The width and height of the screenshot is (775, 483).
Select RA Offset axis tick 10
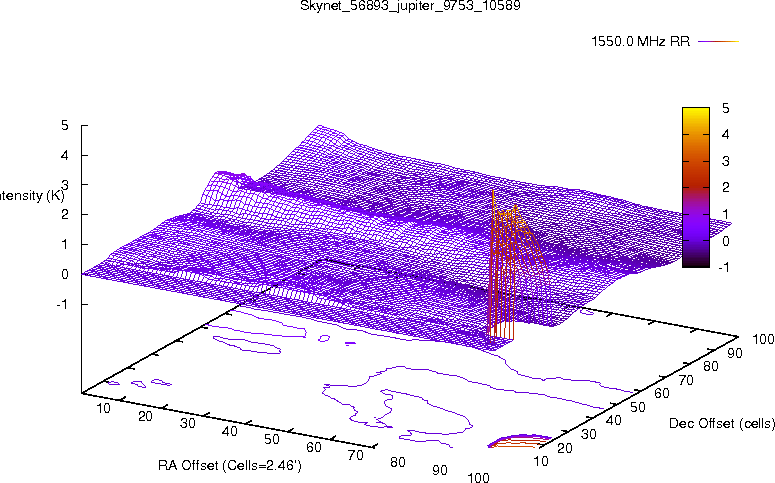tap(103, 408)
